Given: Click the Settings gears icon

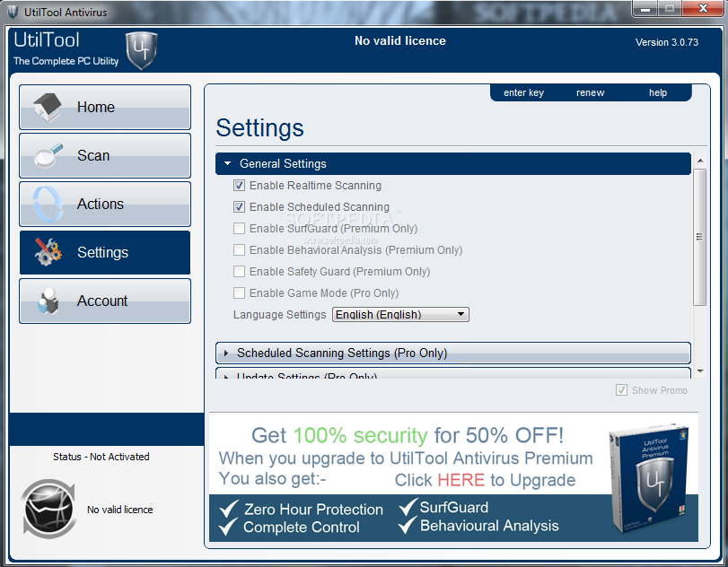Looking at the screenshot, I should (x=48, y=252).
